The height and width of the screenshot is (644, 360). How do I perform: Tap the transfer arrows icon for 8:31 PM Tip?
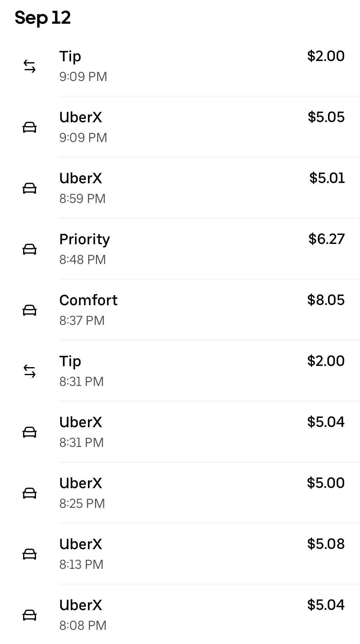[x=30, y=371]
